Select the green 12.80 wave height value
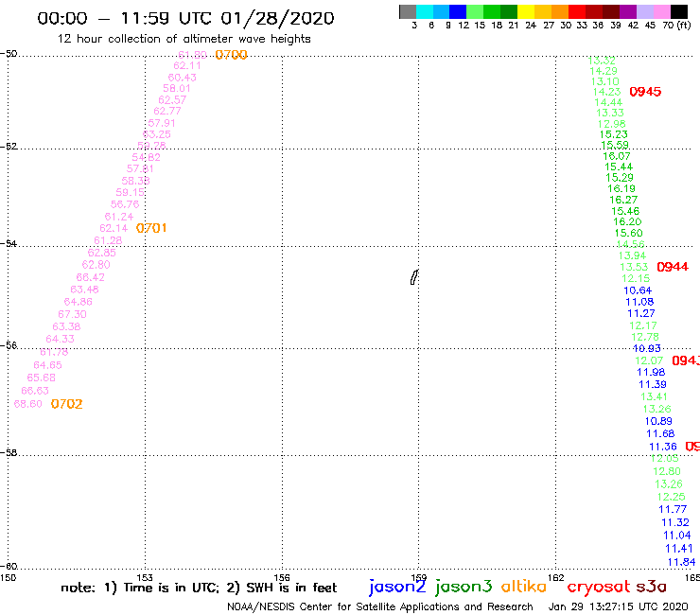The width and height of the screenshot is (700, 615). [x=667, y=471]
